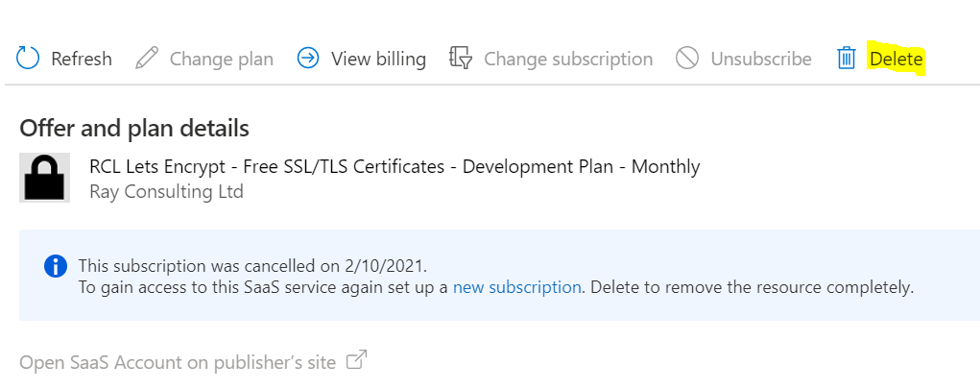980x389 pixels.
Task: Click the highlighted Delete label
Action: point(896,59)
